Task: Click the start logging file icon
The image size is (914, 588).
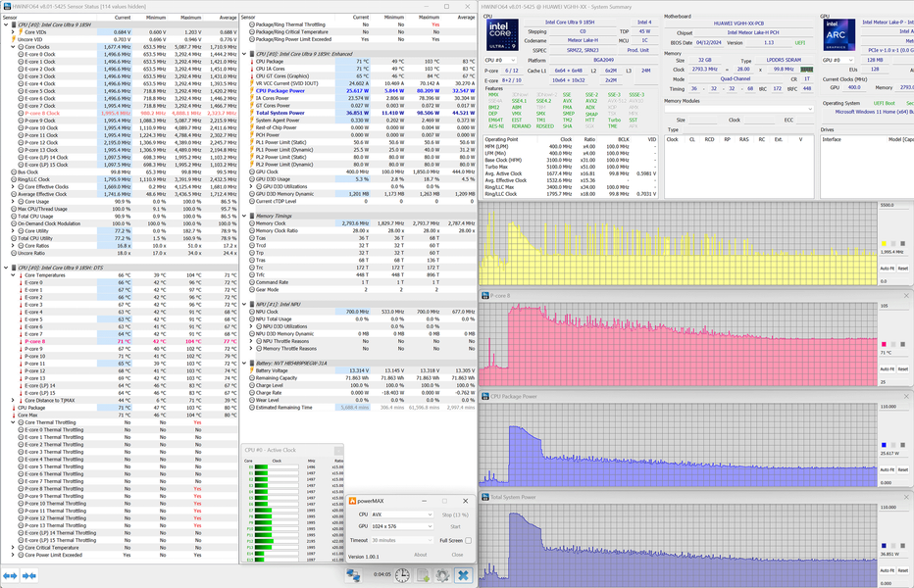Action: click(424, 575)
